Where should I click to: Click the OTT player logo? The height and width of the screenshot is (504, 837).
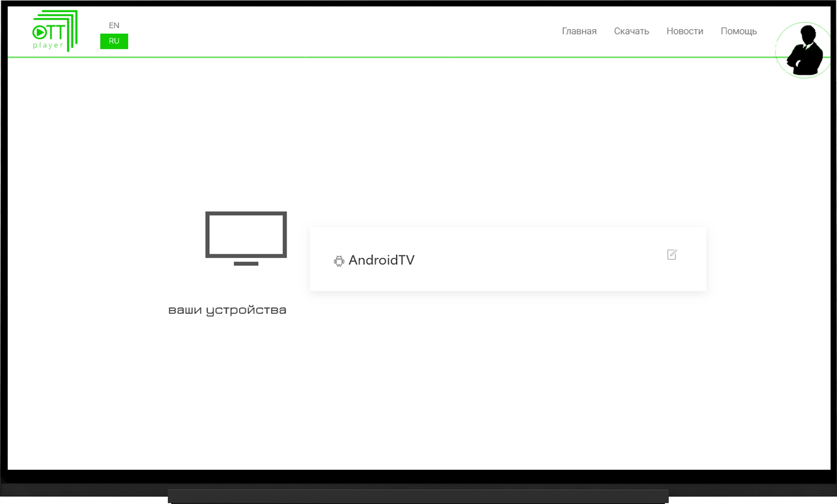[x=55, y=31]
